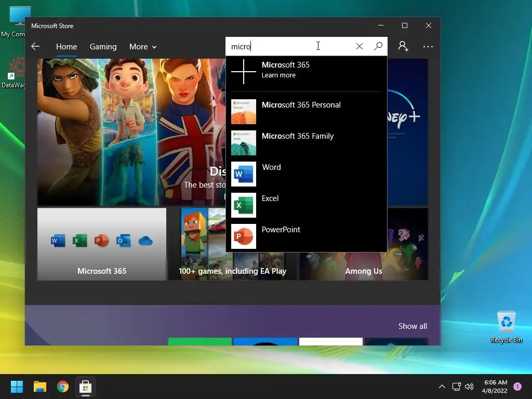Click the Disney+ hero banner artwork

point(131,132)
